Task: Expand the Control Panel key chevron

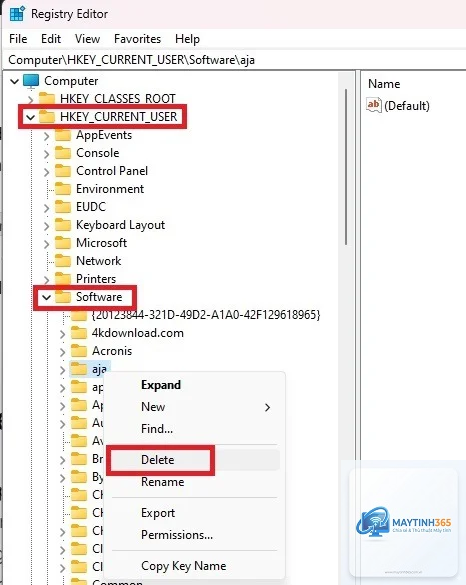Action: pyautogui.click(x=47, y=171)
